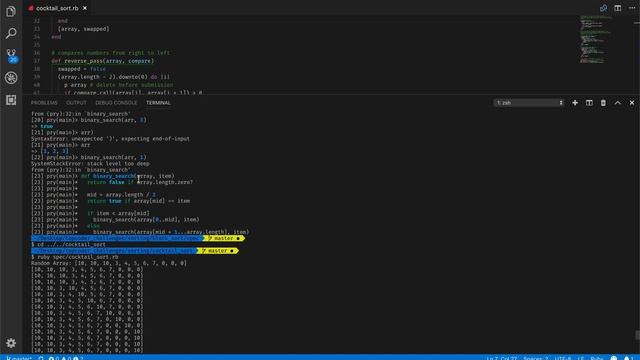Close the cocktail_sort.rb editor tab
Viewport: 640px width, 360px height.
[85, 8]
